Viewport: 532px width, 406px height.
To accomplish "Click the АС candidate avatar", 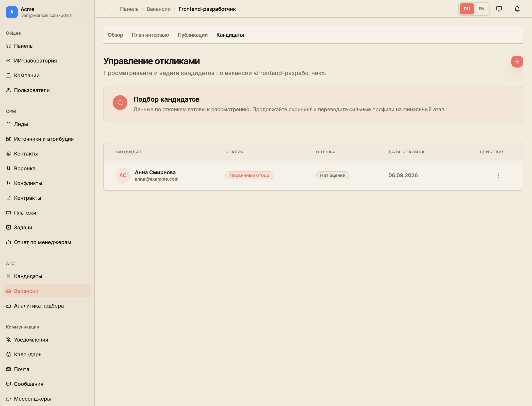I will click(123, 175).
